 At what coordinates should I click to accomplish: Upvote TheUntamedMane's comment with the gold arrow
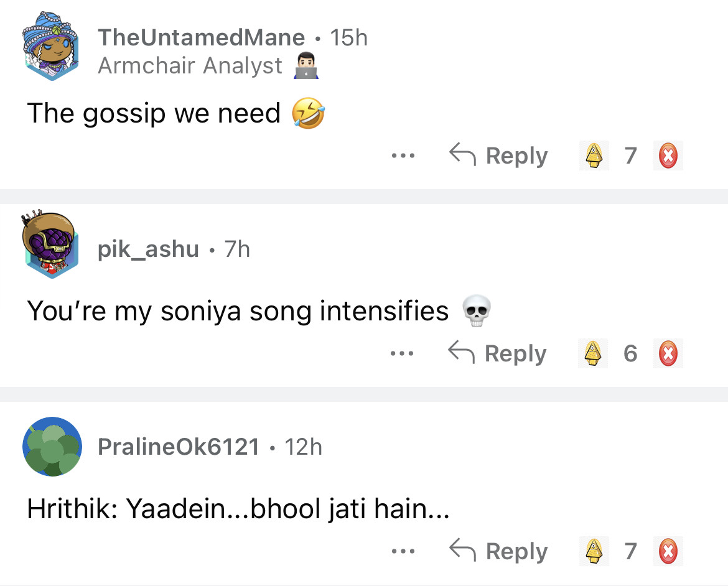click(594, 156)
